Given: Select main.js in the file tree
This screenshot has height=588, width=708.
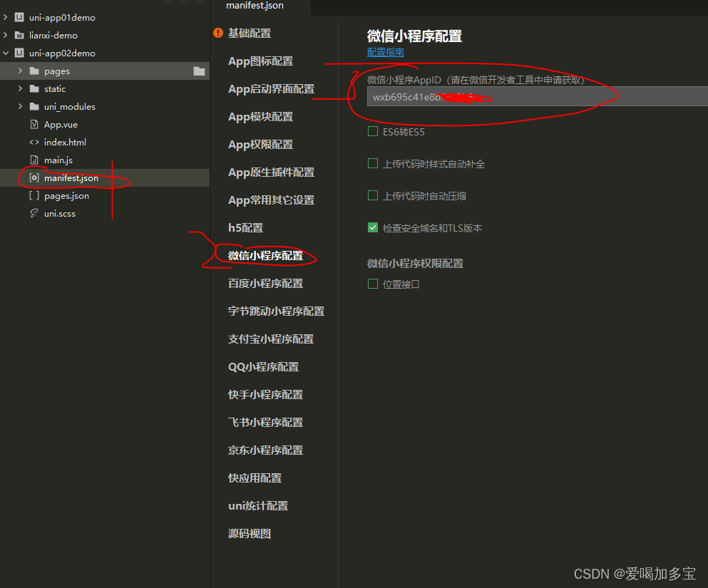Looking at the screenshot, I should [x=58, y=160].
